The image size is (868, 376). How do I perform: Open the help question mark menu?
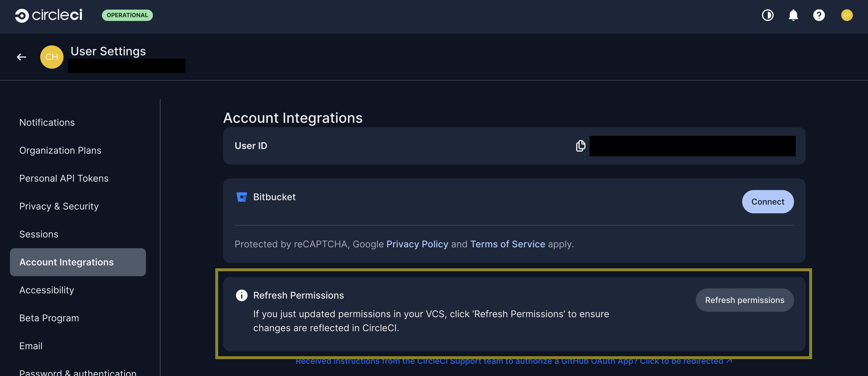(x=819, y=15)
